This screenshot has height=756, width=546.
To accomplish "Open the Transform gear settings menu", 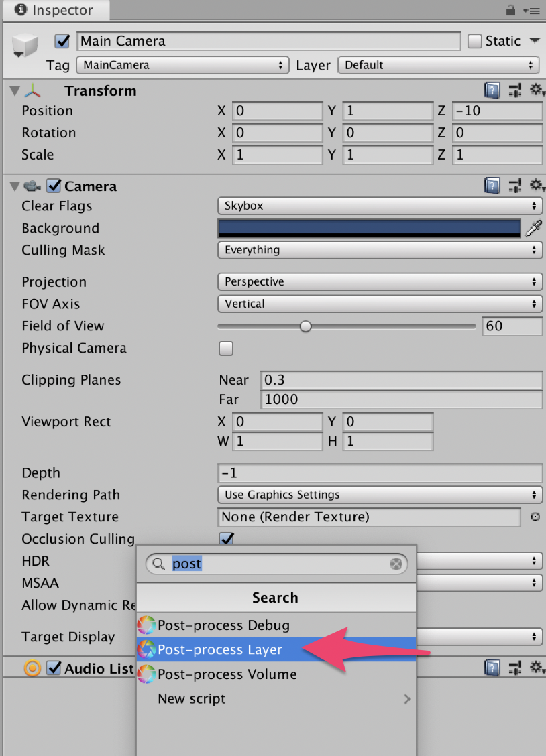I will tap(537, 90).
